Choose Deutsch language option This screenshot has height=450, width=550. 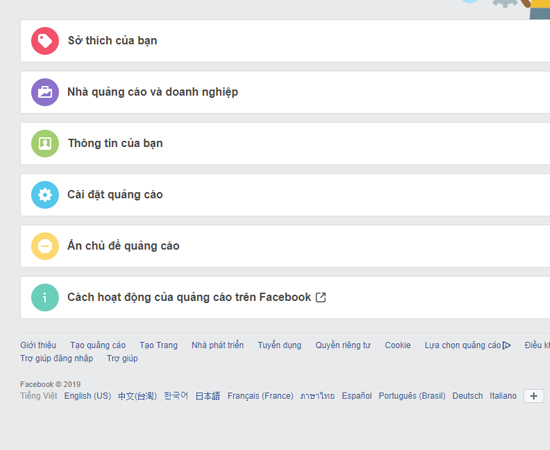click(x=467, y=396)
